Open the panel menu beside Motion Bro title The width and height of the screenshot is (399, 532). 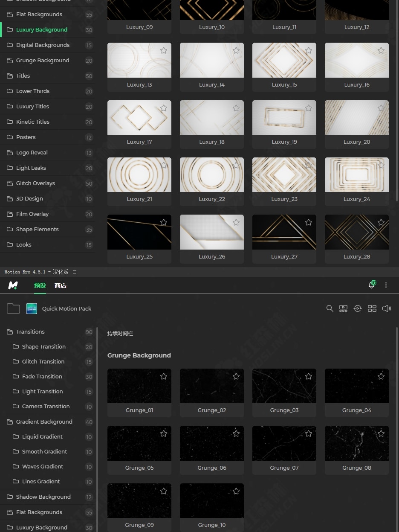(75, 272)
